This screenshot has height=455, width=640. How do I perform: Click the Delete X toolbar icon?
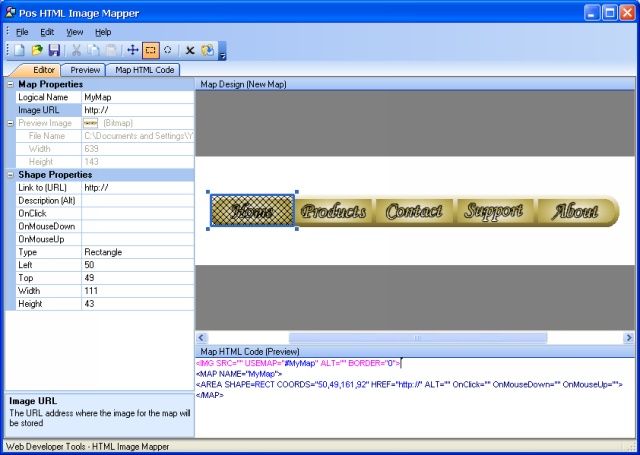tap(190, 50)
